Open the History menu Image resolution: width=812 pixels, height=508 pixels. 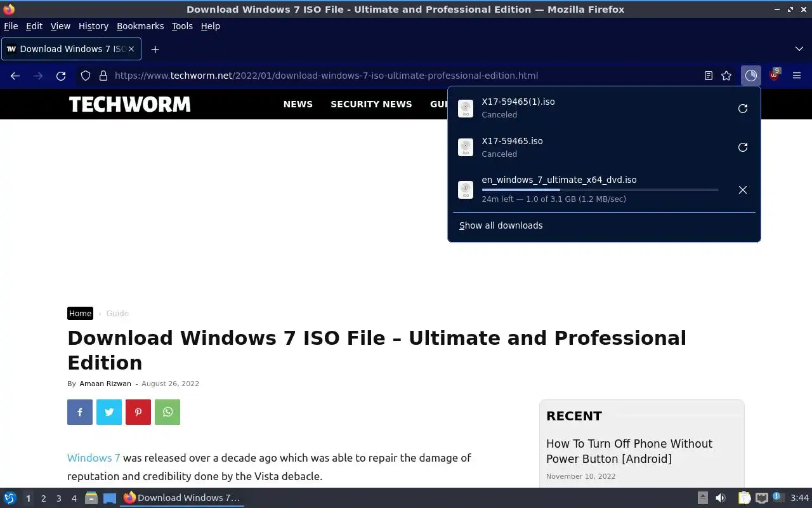click(x=93, y=26)
